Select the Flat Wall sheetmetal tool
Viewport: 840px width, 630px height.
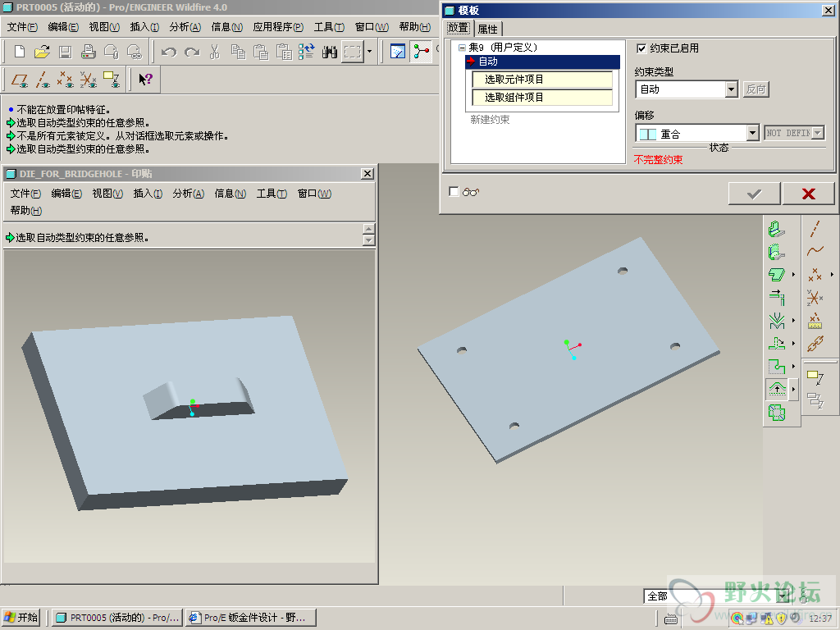pyautogui.click(x=776, y=230)
